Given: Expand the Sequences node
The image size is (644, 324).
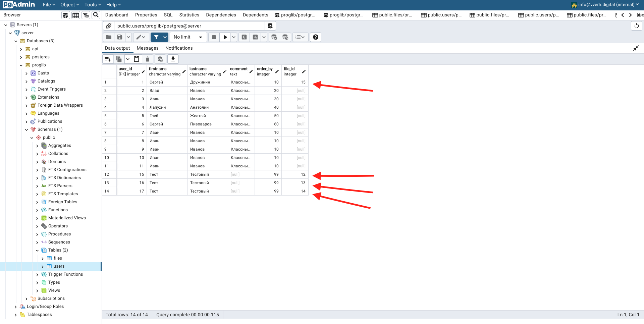Looking at the screenshot, I should tap(37, 242).
